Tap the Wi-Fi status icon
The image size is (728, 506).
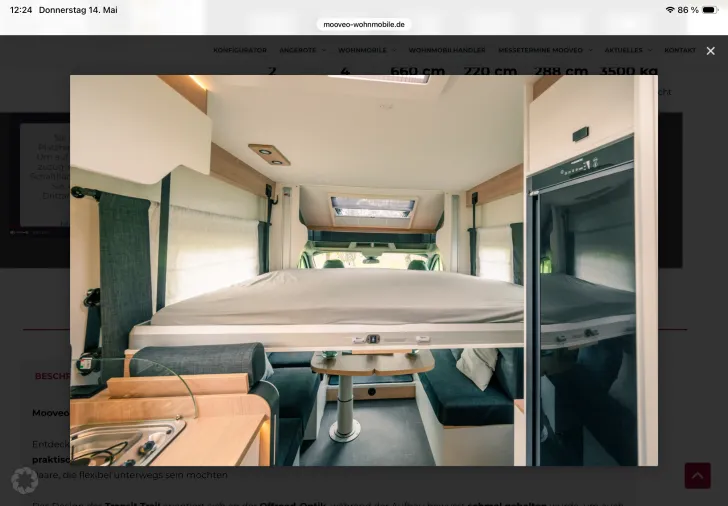pyautogui.click(x=670, y=10)
